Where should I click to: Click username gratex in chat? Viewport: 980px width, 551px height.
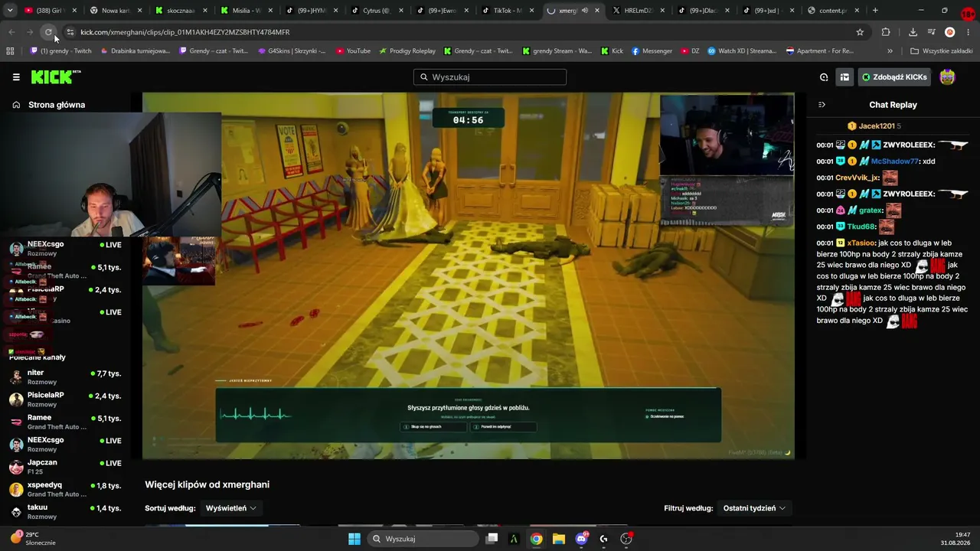tap(871, 210)
